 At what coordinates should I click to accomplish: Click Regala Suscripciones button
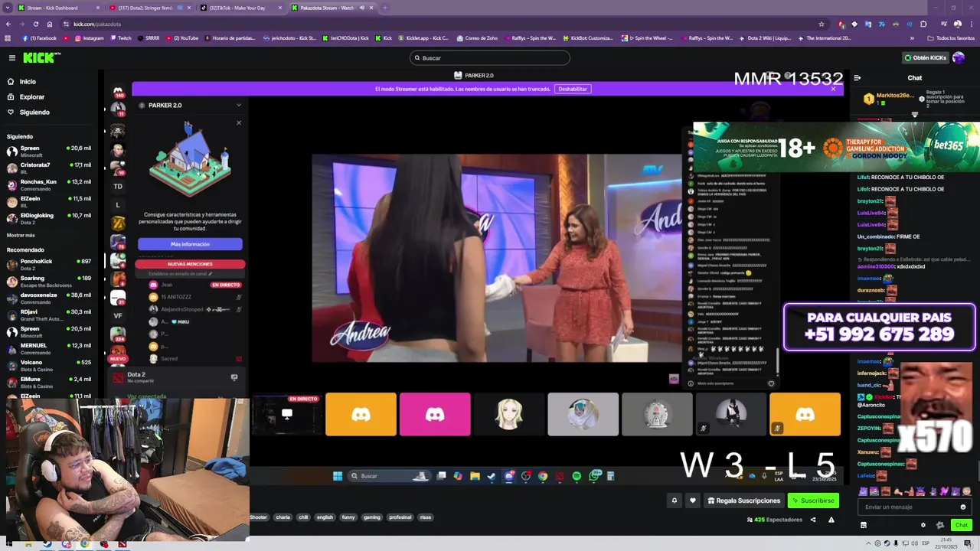coord(744,500)
